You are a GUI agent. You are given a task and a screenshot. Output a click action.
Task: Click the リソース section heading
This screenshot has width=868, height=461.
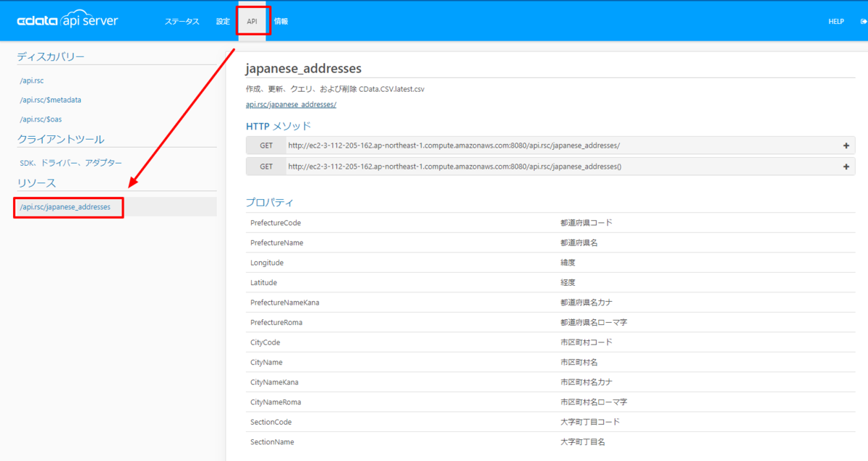(37, 183)
